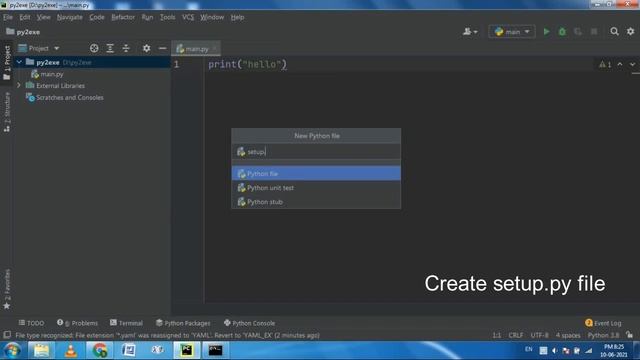640x360 pixels.
Task: Change 4 spaces indent setting
Action: pos(568,335)
